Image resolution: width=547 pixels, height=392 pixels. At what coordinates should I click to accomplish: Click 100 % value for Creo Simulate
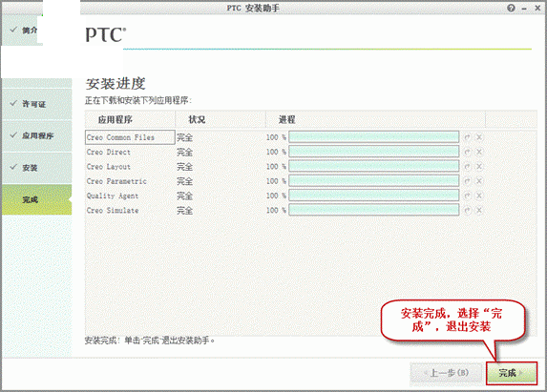[x=276, y=211]
